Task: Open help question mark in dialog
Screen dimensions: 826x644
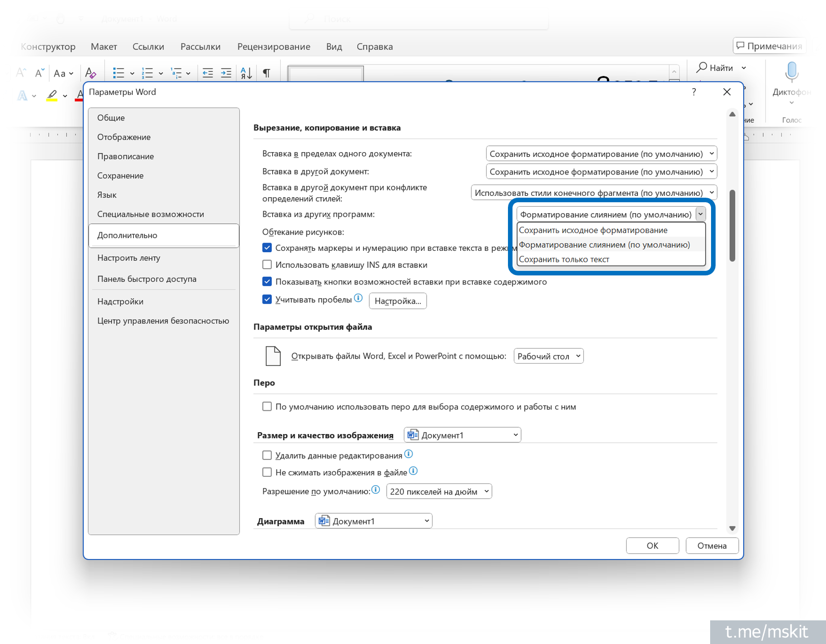Action: (x=694, y=92)
